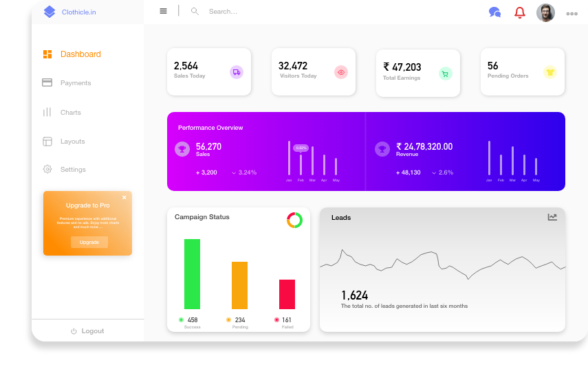This screenshot has height=371, width=588.
Task: Click the Clothicle.in logo icon
Action: [x=50, y=12]
